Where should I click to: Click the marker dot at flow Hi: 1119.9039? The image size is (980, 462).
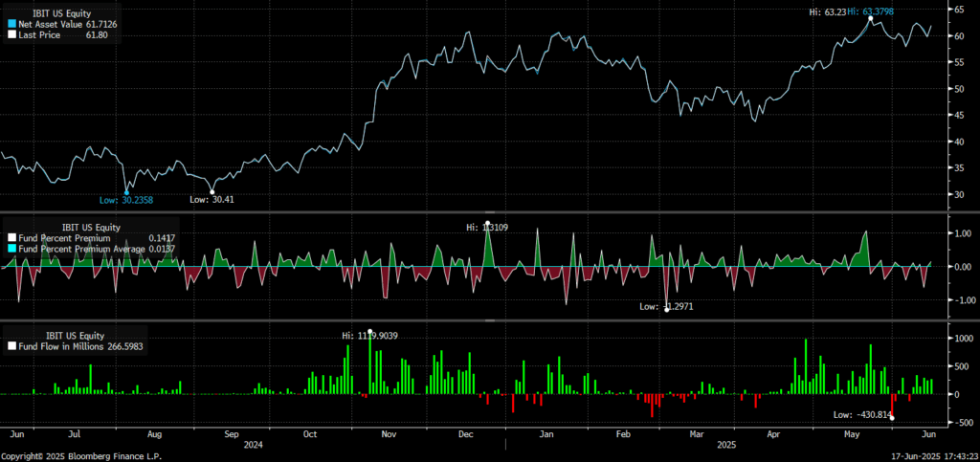coord(370,332)
